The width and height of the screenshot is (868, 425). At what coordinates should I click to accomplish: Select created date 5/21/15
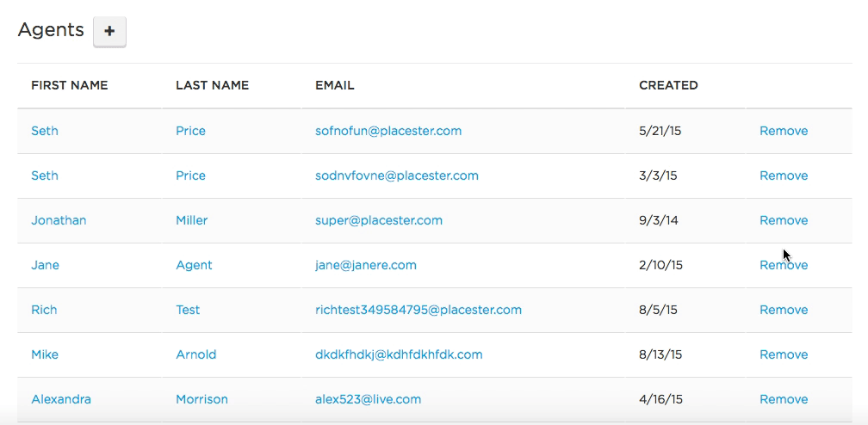click(x=660, y=131)
